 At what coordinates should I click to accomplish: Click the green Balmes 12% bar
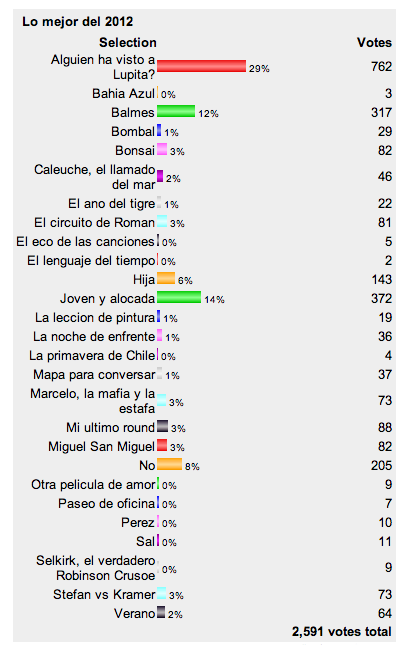pos(176,111)
